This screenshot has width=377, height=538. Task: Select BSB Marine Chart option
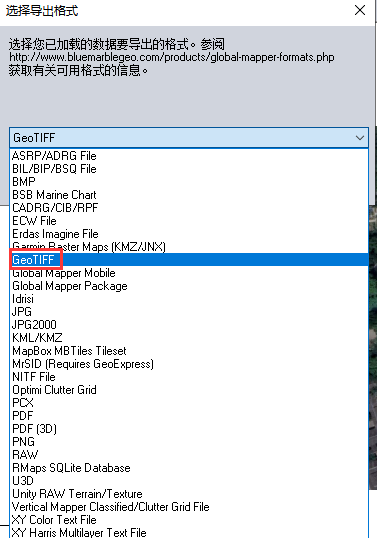189,195
